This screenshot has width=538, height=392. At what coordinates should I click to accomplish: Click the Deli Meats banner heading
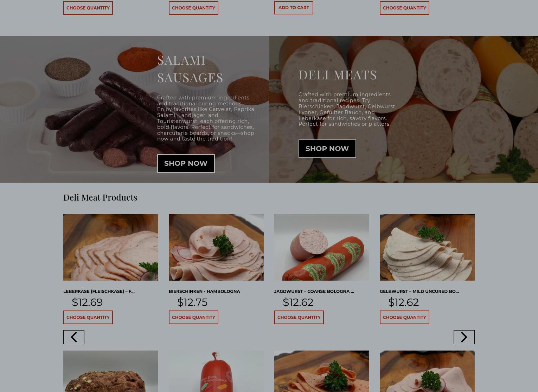338,74
